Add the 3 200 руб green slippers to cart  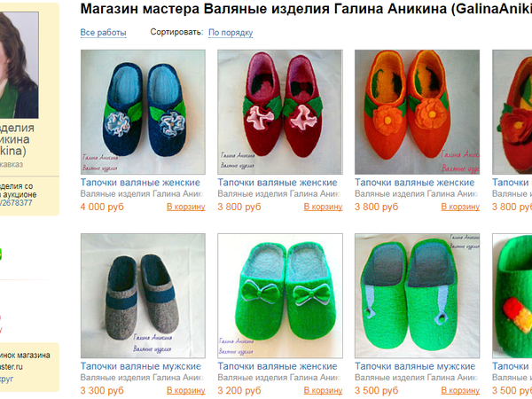coord(323,390)
